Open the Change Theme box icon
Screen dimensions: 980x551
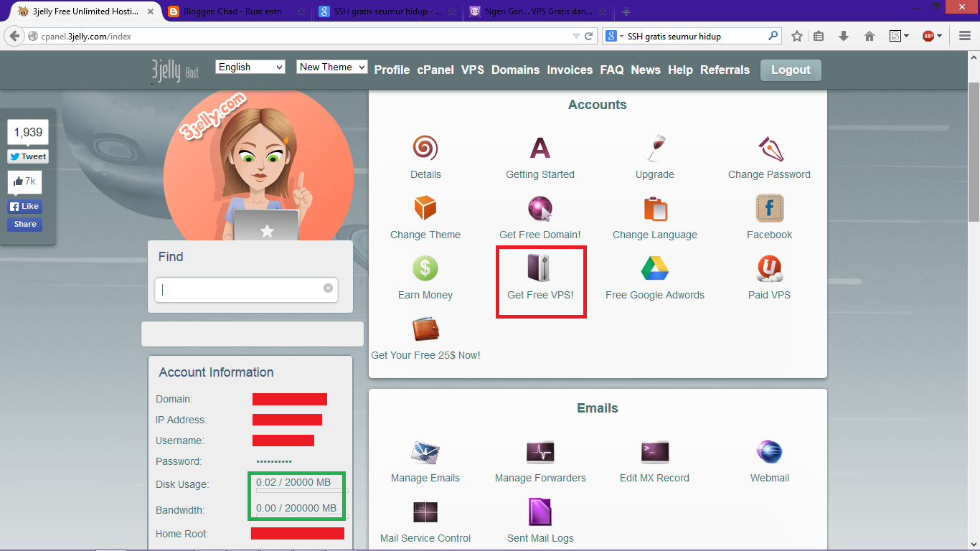425,209
